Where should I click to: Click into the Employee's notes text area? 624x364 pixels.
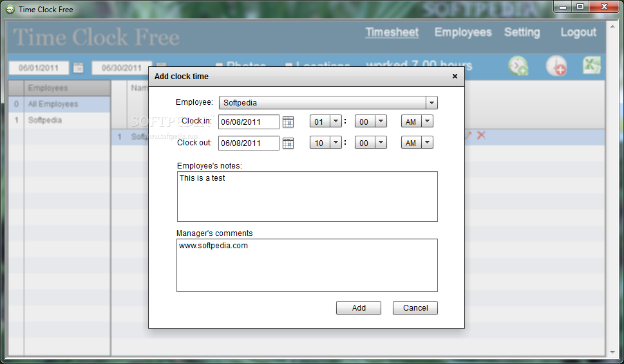pos(307,196)
